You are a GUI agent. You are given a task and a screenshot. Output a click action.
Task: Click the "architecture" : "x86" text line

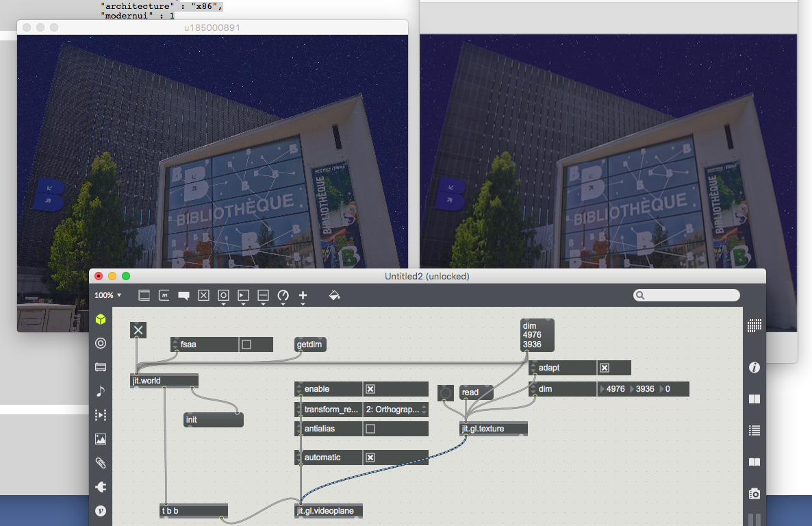coord(162,6)
